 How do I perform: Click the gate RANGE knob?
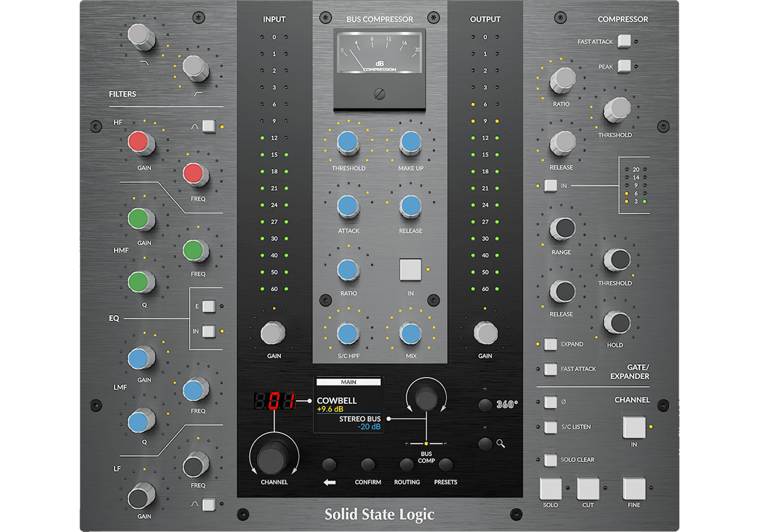tap(563, 229)
